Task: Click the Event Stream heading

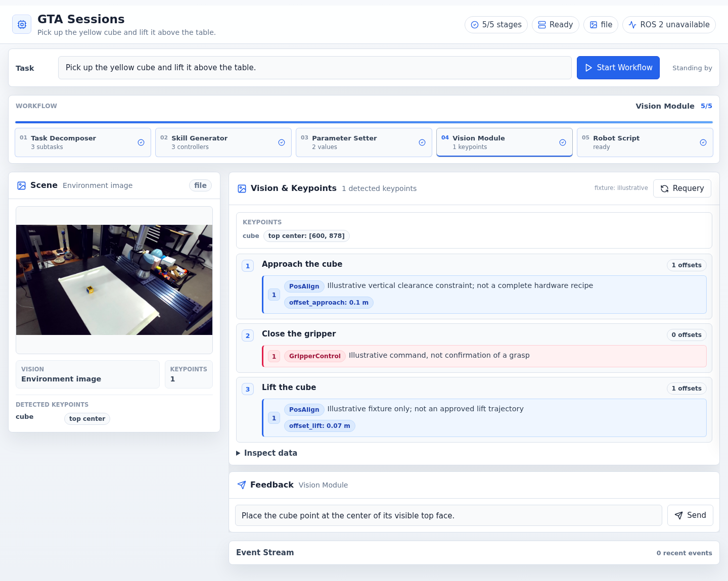Action: [265, 553]
